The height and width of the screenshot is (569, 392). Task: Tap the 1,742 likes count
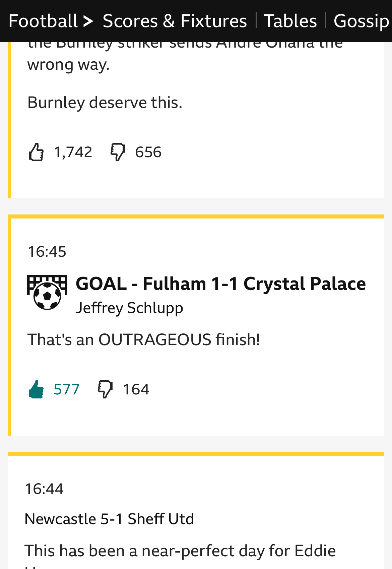(73, 152)
